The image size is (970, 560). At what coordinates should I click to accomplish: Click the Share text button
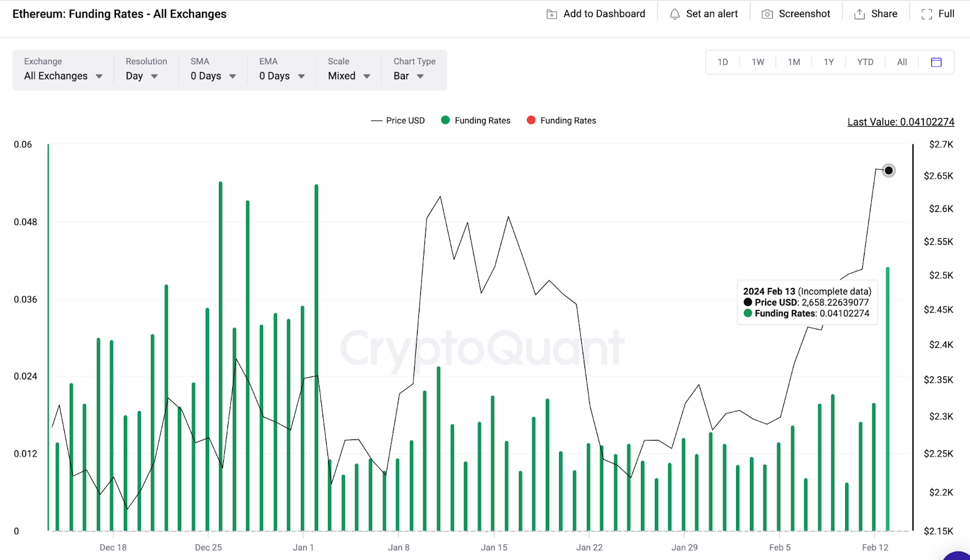click(884, 14)
